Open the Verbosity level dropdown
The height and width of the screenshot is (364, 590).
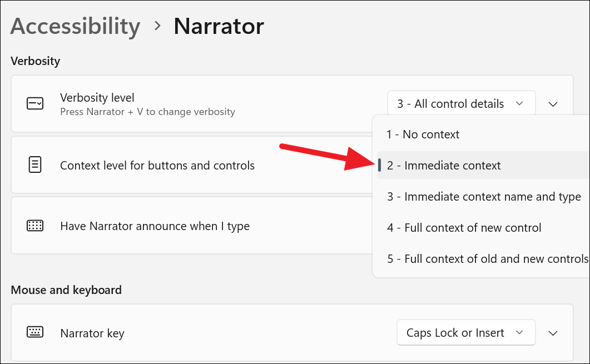point(460,103)
